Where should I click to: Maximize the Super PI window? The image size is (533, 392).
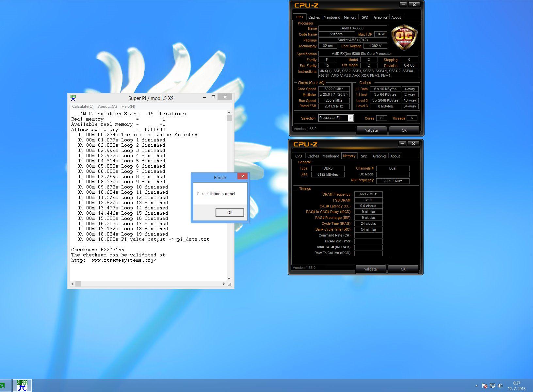pos(213,97)
